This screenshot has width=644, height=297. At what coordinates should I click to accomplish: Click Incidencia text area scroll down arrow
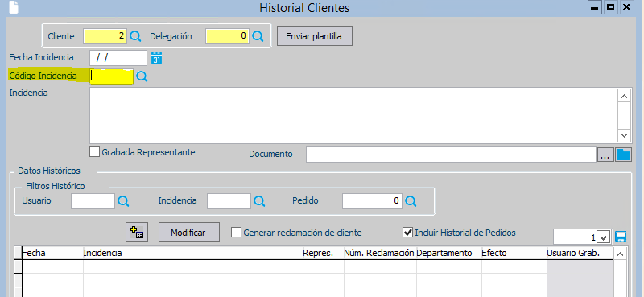(625, 135)
